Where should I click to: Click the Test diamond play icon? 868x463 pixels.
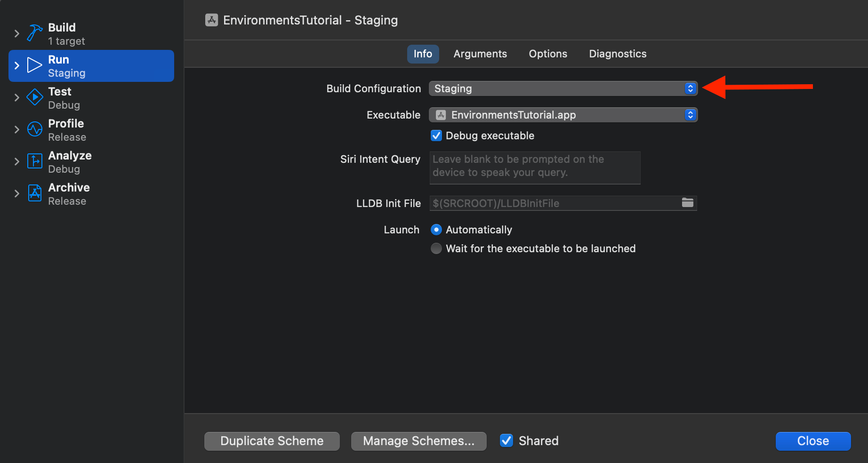coord(34,97)
